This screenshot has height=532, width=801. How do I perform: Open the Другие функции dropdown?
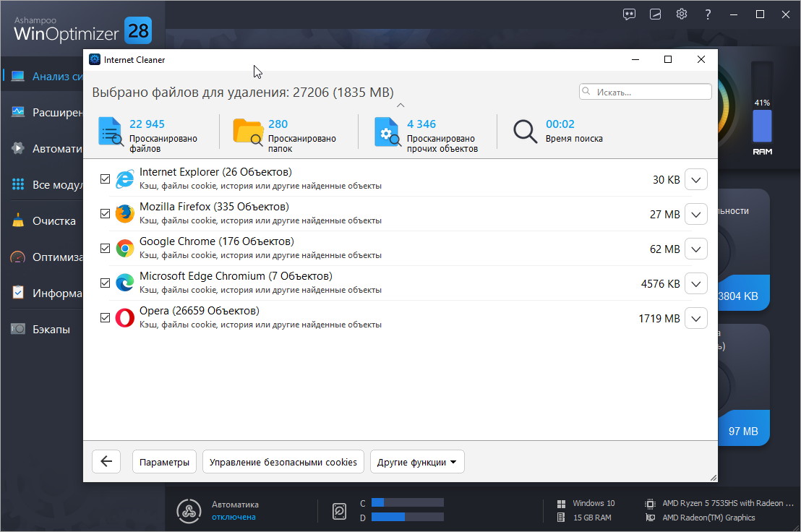coord(417,462)
